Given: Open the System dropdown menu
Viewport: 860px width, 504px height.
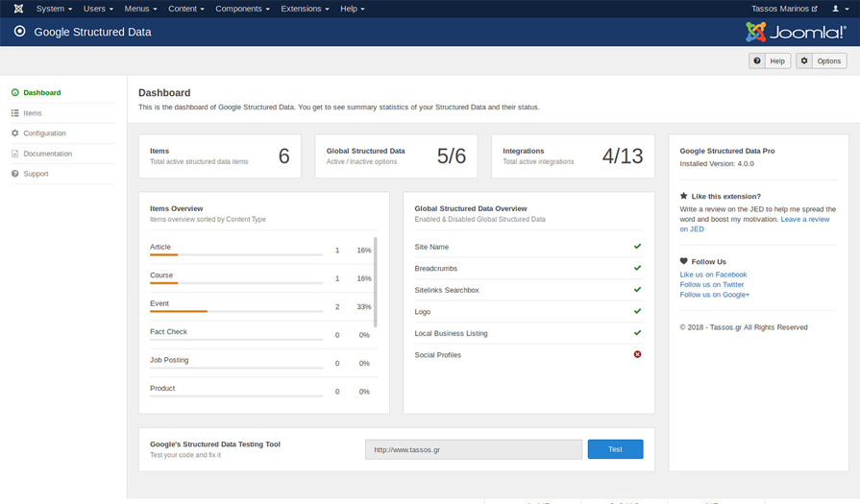Looking at the screenshot, I should coord(54,9).
